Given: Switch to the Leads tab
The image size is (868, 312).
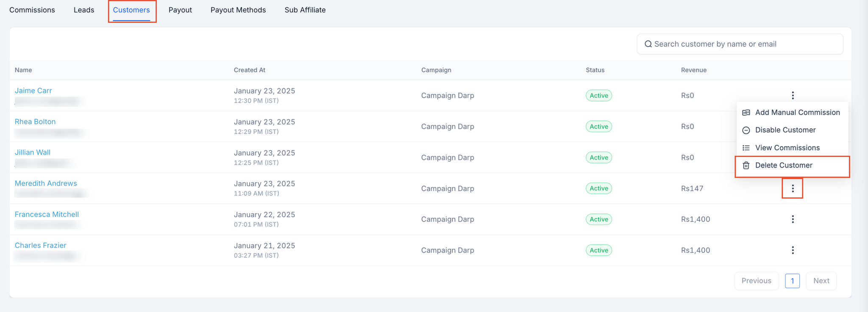Looking at the screenshot, I should [84, 10].
